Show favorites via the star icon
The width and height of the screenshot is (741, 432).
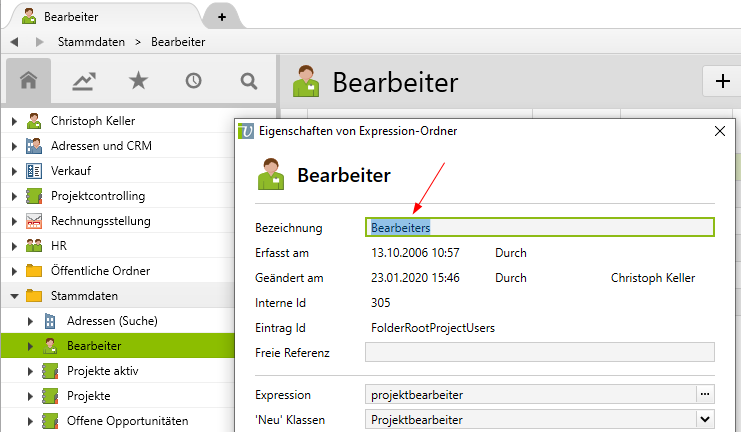138,82
